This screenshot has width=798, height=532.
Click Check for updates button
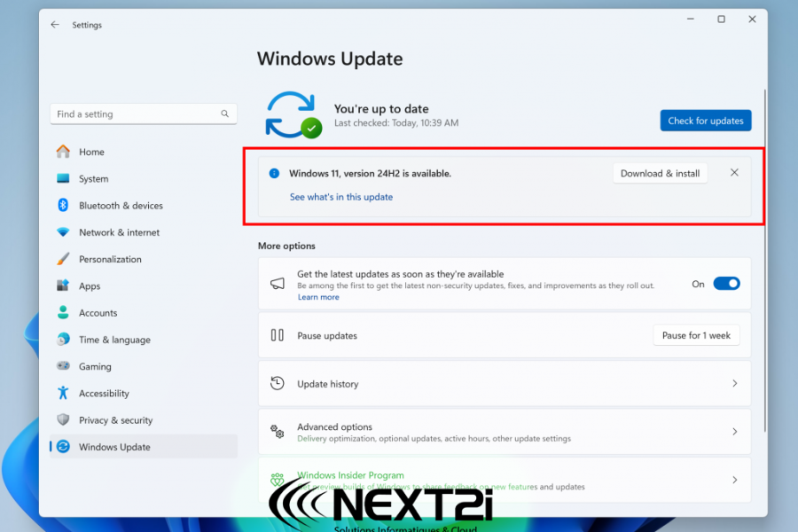click(x=706, y=121)
